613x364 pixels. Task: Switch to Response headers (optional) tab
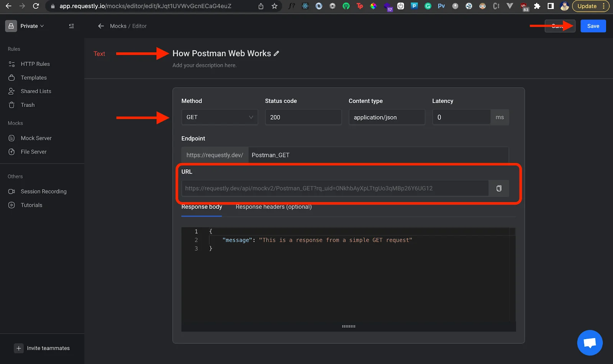tap(274, 207)
